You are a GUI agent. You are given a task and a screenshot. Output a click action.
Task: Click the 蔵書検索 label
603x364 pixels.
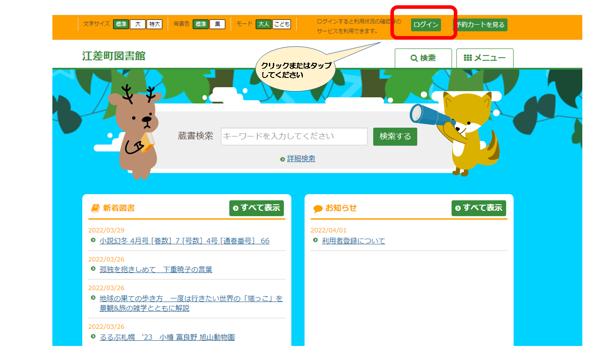point(195,136)
